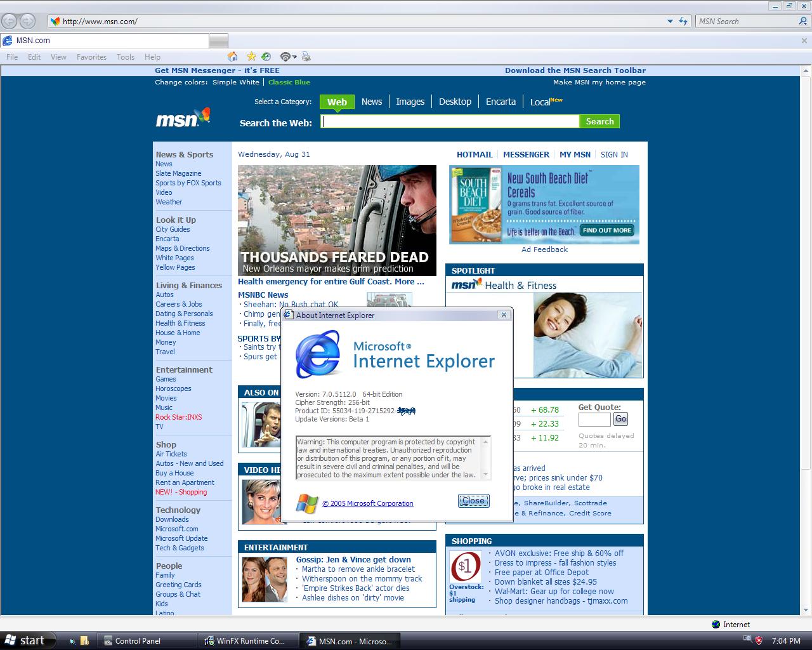Image resolution: width=812 pixels, height=650 pixels.
Task: Click the Internet Explorer icon on MSN.com tab
Action: [x=8, y=41]
